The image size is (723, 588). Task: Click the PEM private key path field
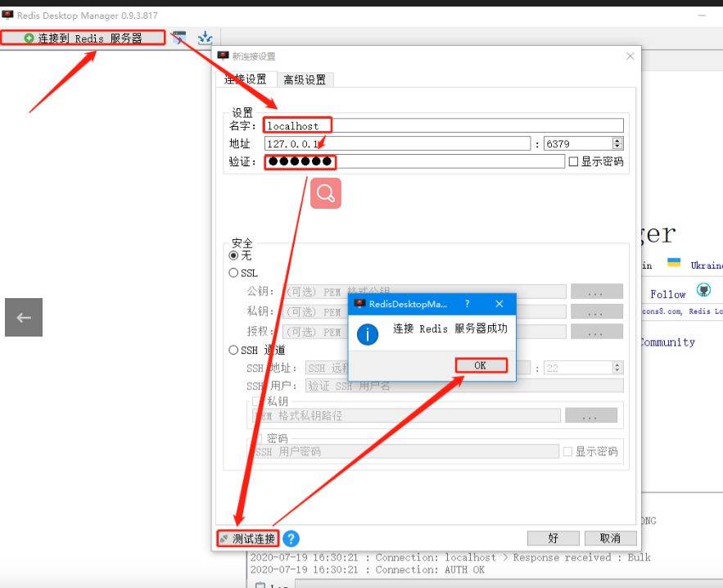tap(407, 415)
